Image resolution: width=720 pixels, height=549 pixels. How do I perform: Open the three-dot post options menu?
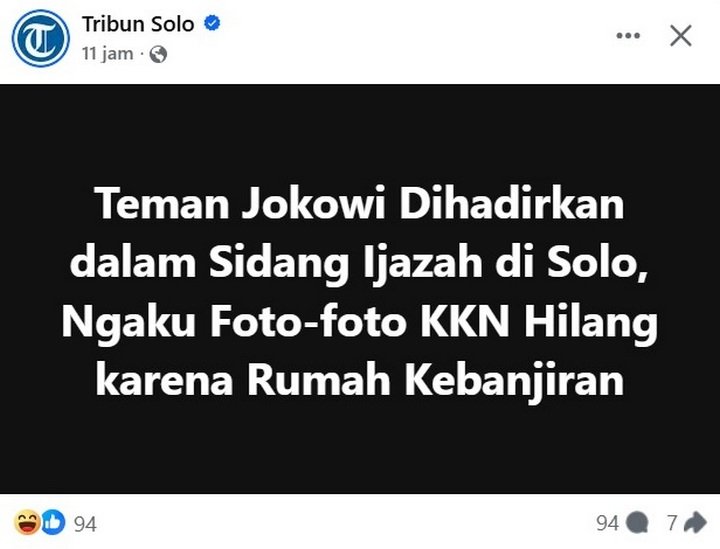pyautogui.click(x=628, y=36)
